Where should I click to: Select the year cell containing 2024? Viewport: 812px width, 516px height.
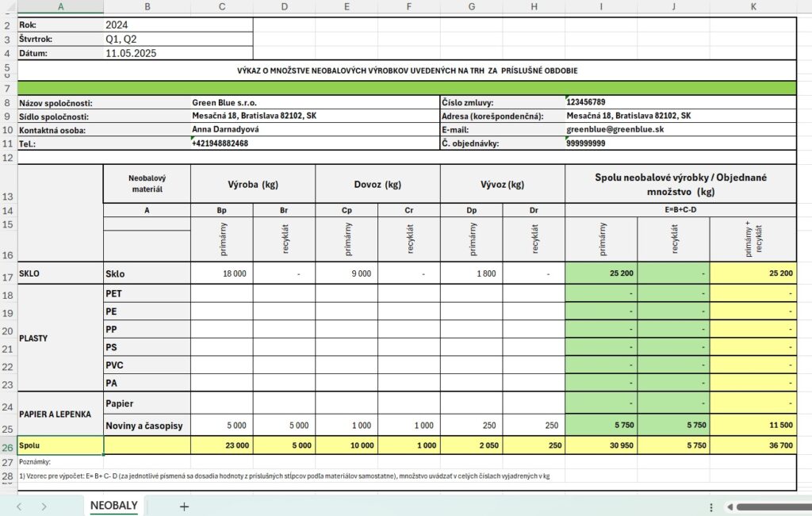[x=178, y=25]
